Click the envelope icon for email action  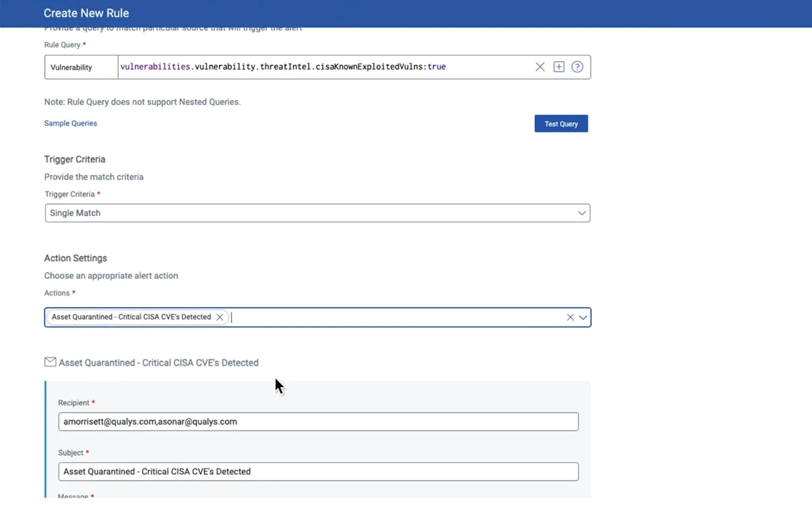click(50, 362)
